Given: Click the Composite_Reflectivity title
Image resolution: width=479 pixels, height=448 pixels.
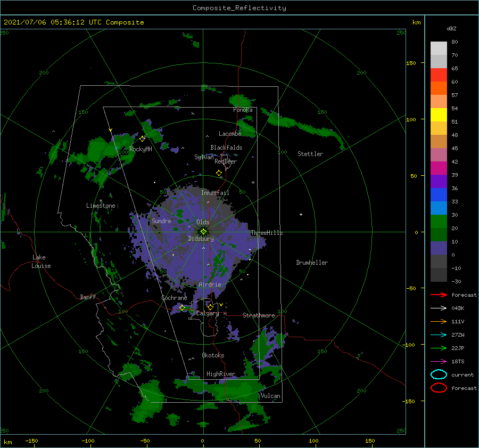Looking at the screenshot, I should click(240, 8).
